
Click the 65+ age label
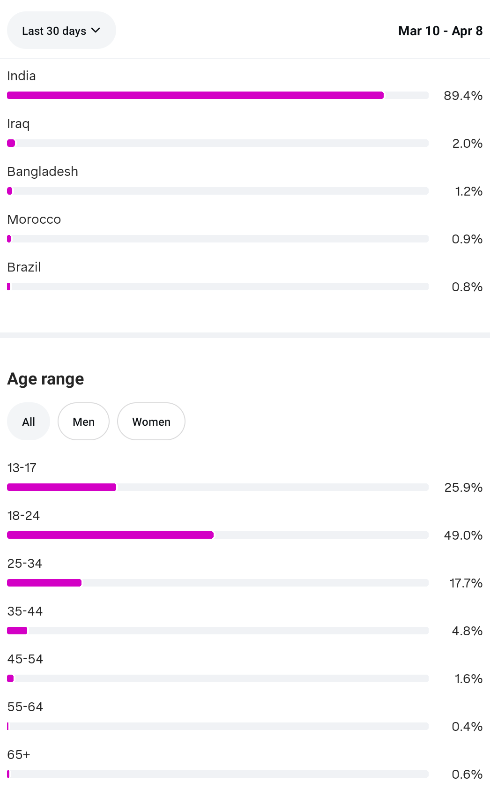(x=19, y=755)
